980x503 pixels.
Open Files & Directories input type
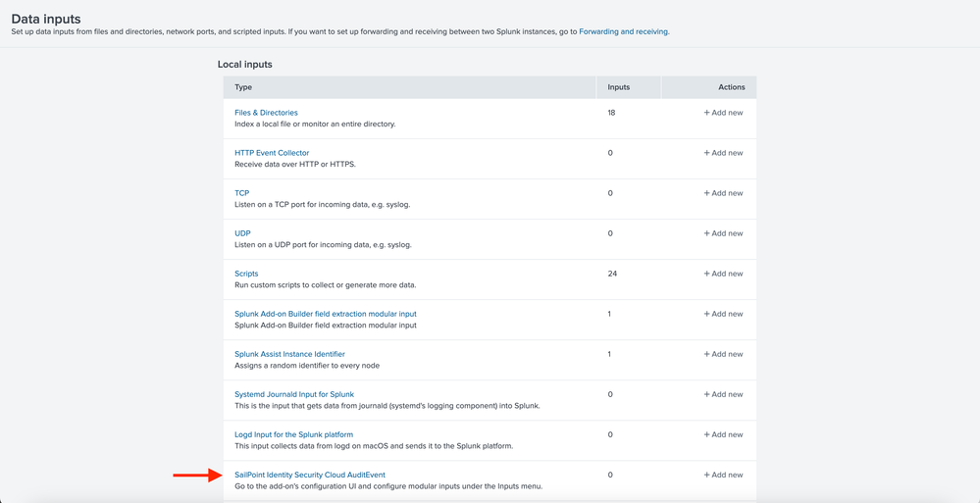click(266, 113)
